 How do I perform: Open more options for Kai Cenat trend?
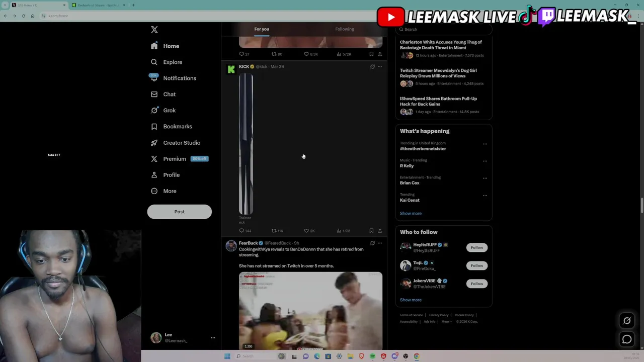[485, 195]
